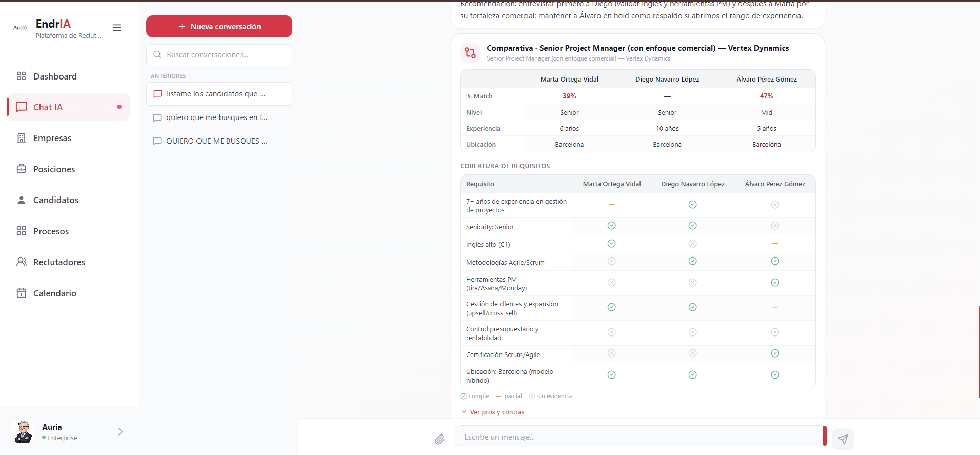Click the send message paper-plane button
This screenshot has height=455, width=980.
843,439
